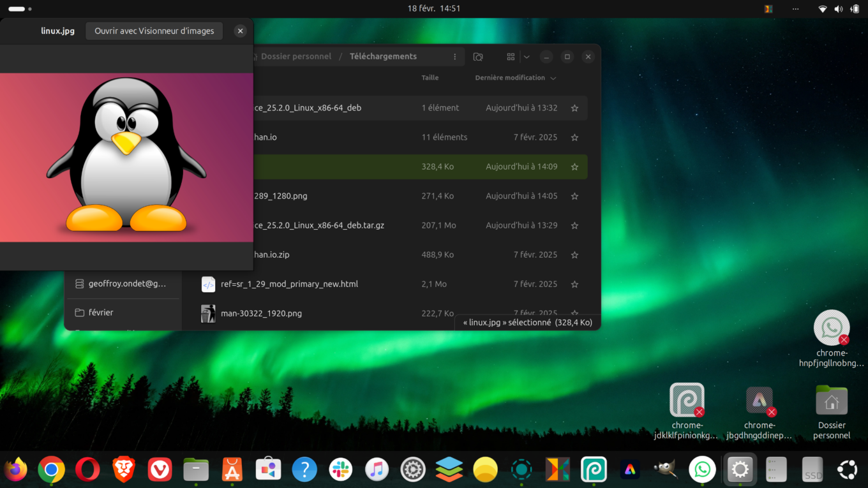Toggle sort chevron on Dernière modification column
Screen dimensions: 868x488
tap(553, 78)
